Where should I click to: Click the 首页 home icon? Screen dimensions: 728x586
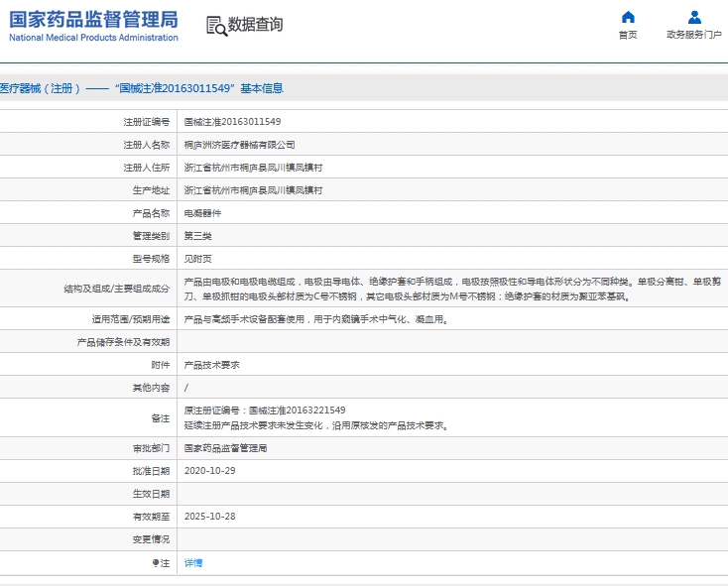(x=628, y=18)
